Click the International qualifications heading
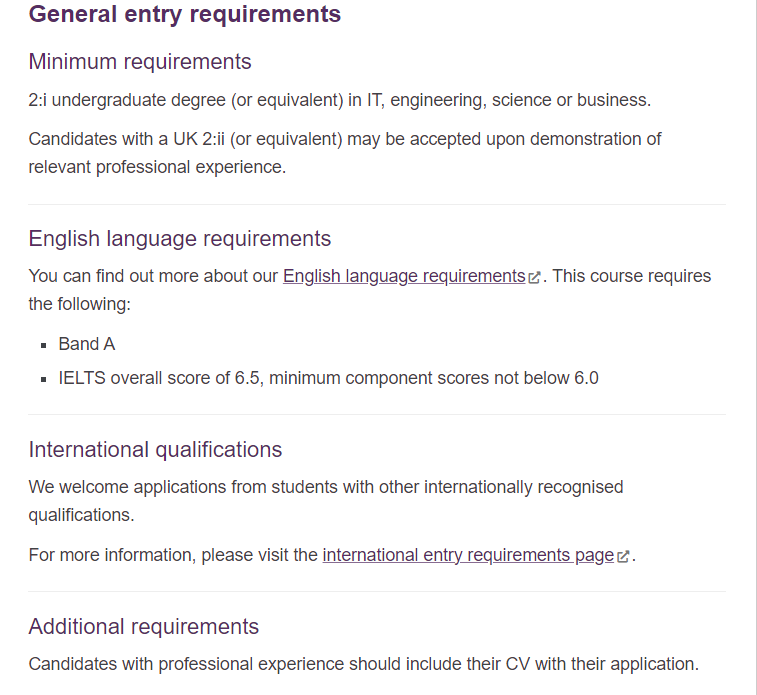Screen dimensions: 757x695 pyautogui.click(x=155, y=450)
